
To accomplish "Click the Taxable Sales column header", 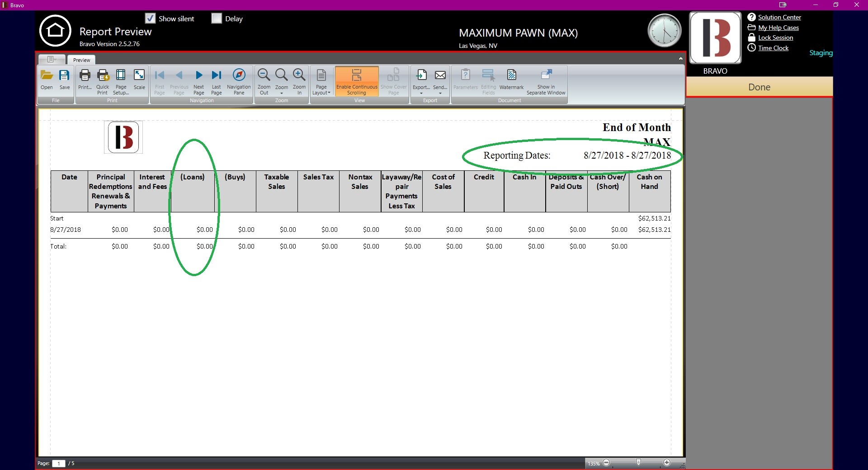I will tap(277, 191).
